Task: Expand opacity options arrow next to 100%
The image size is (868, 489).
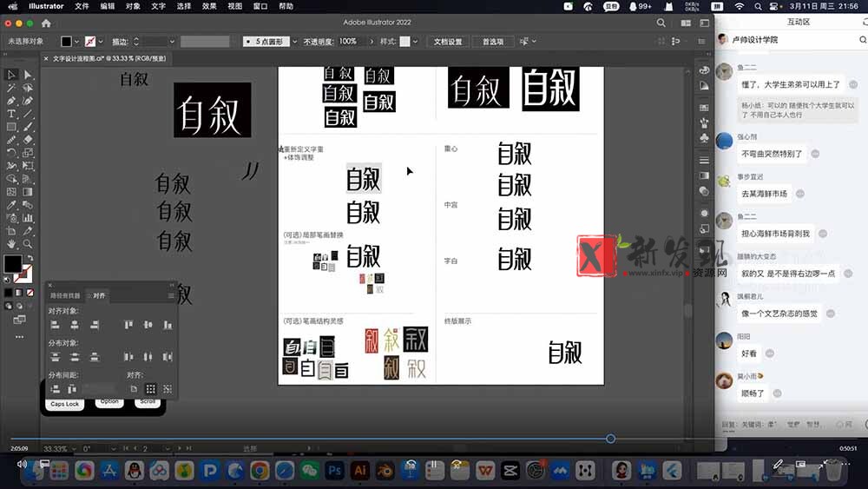Action: point(372,42)
